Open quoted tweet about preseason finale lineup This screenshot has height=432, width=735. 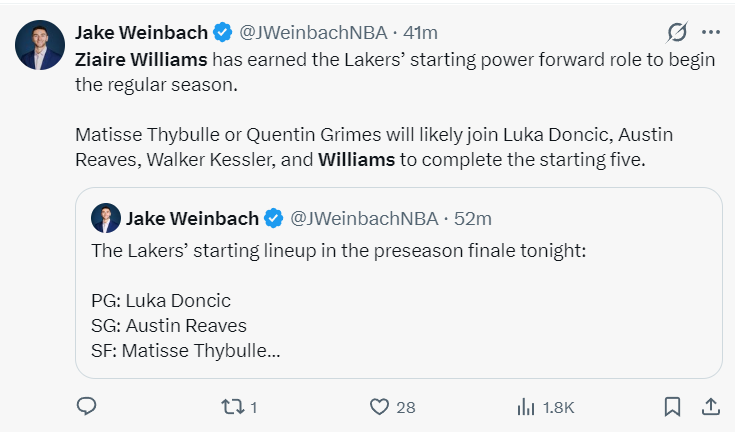pos(398,283)
